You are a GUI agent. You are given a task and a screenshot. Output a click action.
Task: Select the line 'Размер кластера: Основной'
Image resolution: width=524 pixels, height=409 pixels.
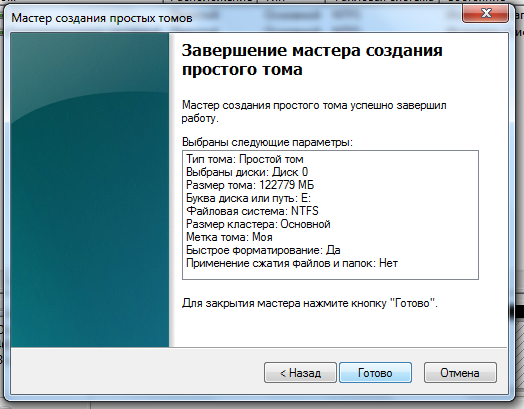[x=258, y=224]
